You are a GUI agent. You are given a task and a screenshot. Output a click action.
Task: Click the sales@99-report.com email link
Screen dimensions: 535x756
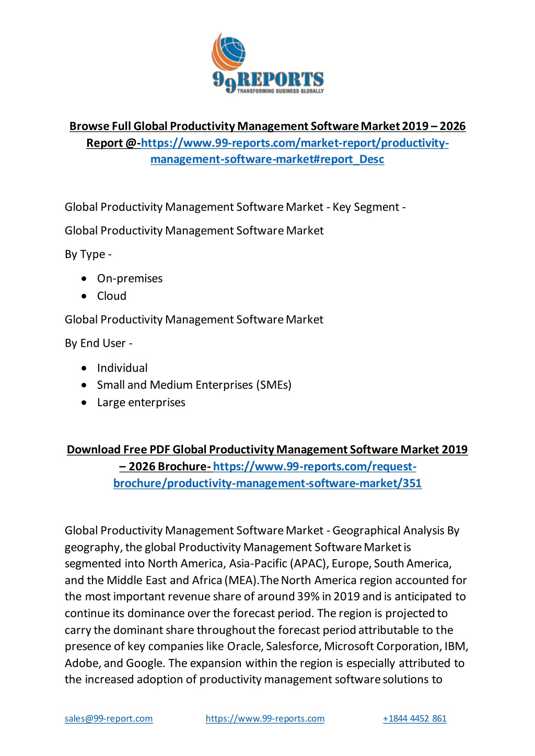[109, 718]
